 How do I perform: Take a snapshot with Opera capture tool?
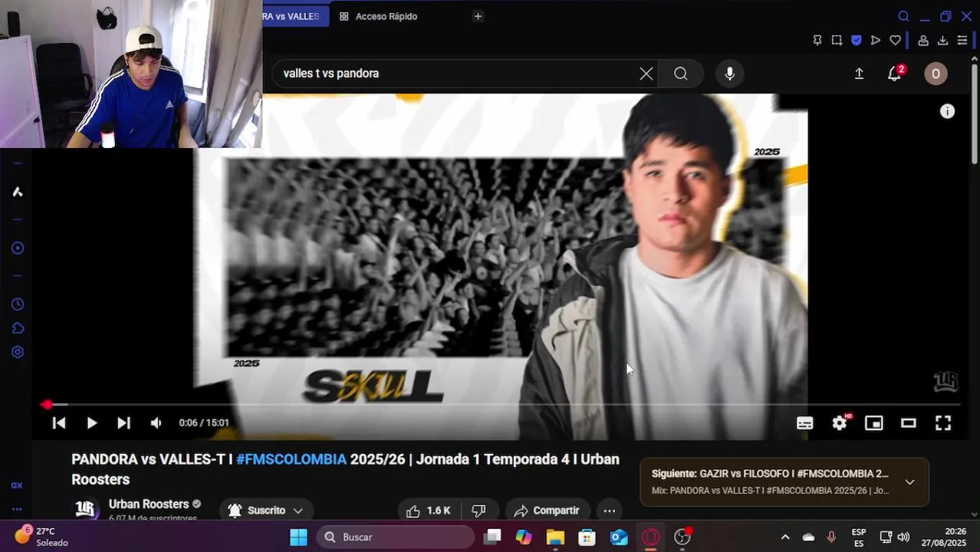[x=837, y=41]
